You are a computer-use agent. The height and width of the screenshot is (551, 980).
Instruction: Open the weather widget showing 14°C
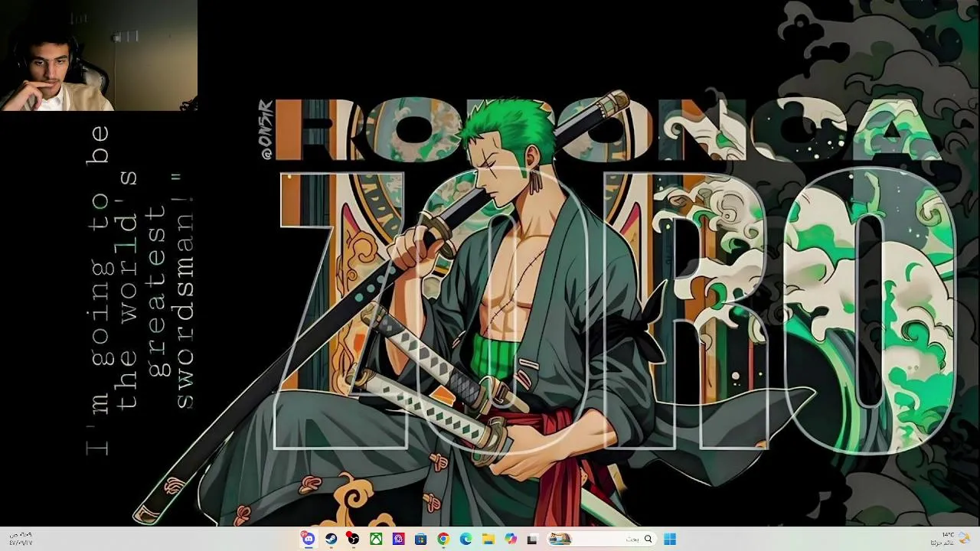(949, 539)
